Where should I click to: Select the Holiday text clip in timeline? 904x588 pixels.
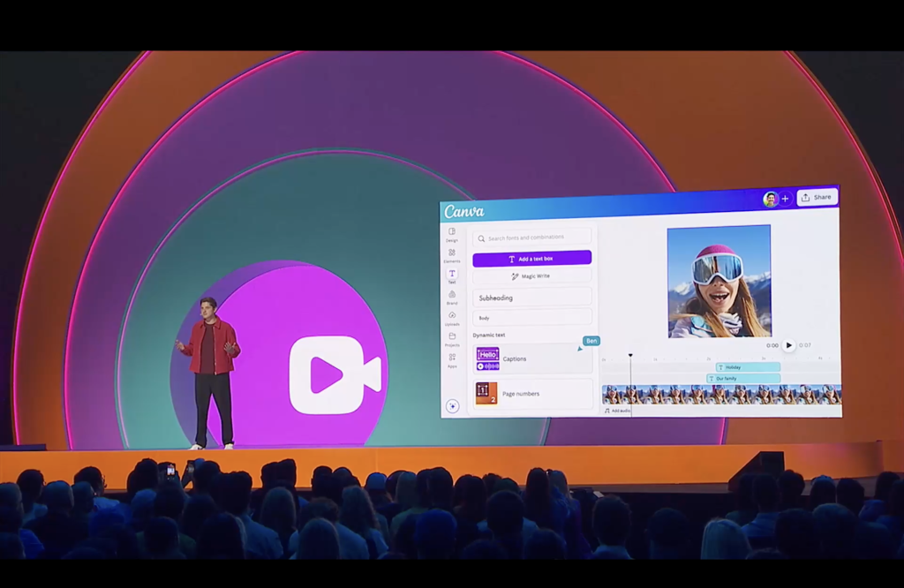(x=747, y=367)
